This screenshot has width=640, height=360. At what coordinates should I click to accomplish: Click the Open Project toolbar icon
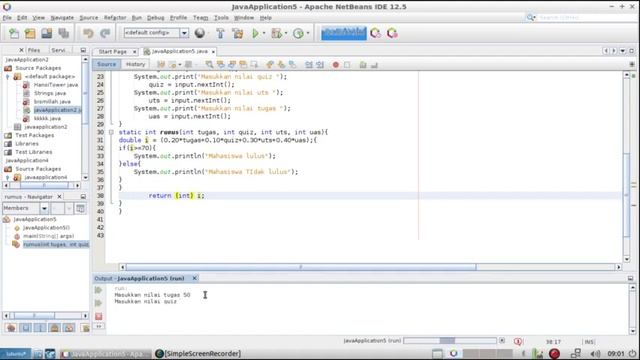click(x=47, y=33)
